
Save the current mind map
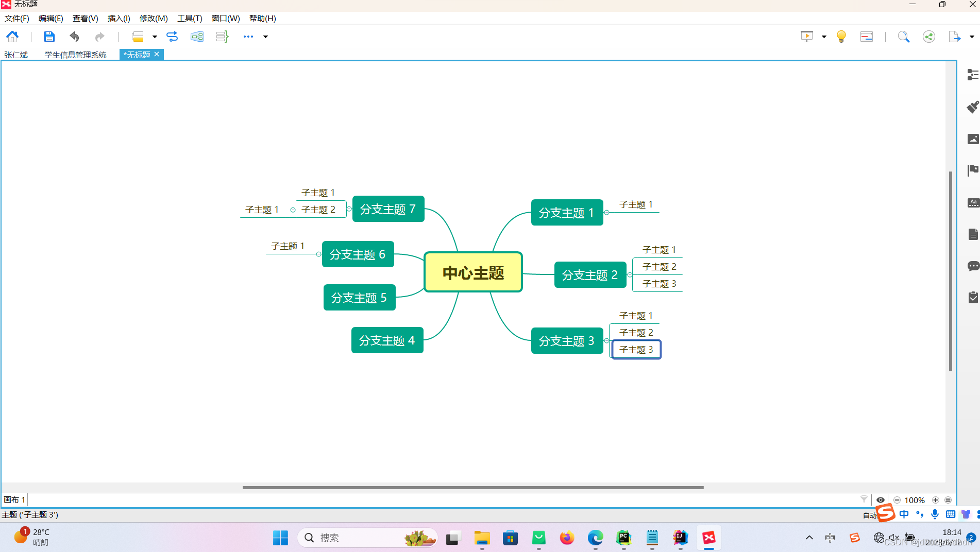49,36
